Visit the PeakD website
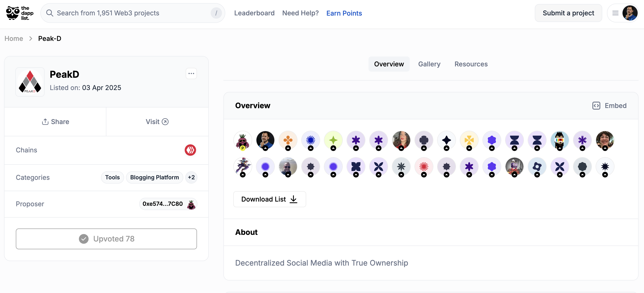This screenshot has height=293, width=644. (x=157, y=122)
